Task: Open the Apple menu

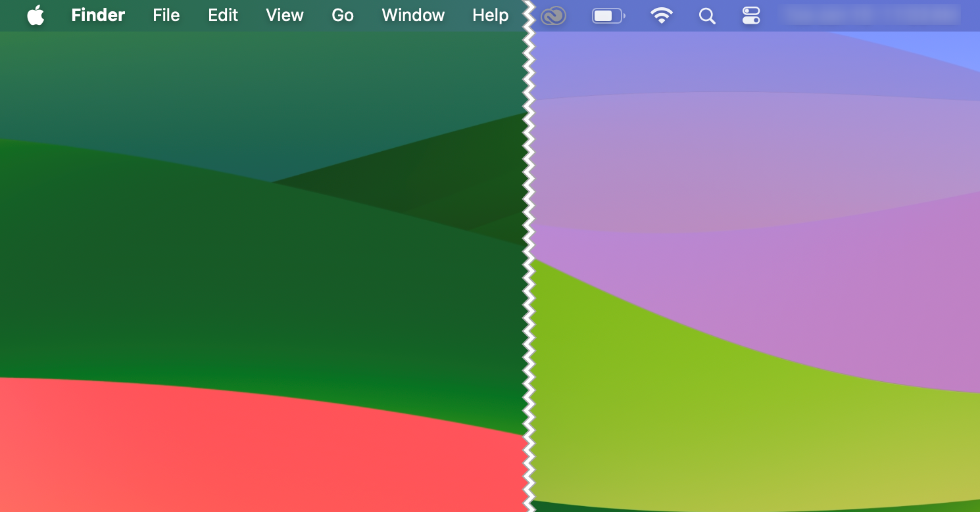Action: 36,15
